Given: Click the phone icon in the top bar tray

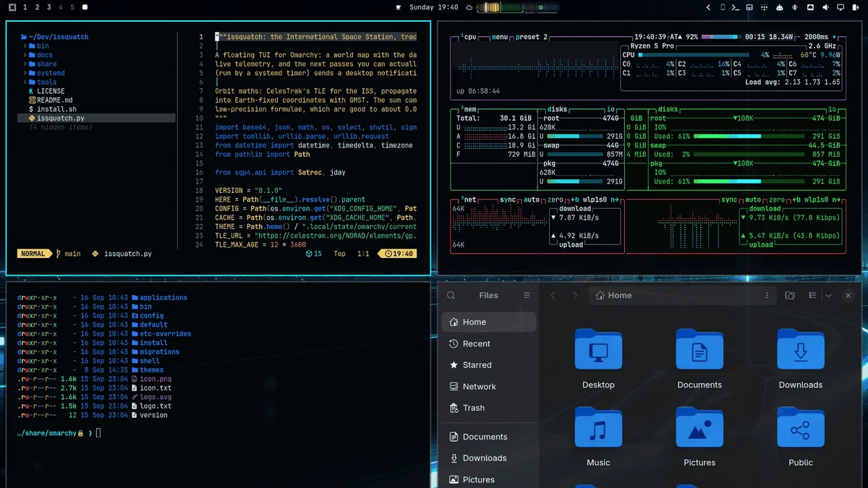Looking at the screenshot, I should point(722,7).
